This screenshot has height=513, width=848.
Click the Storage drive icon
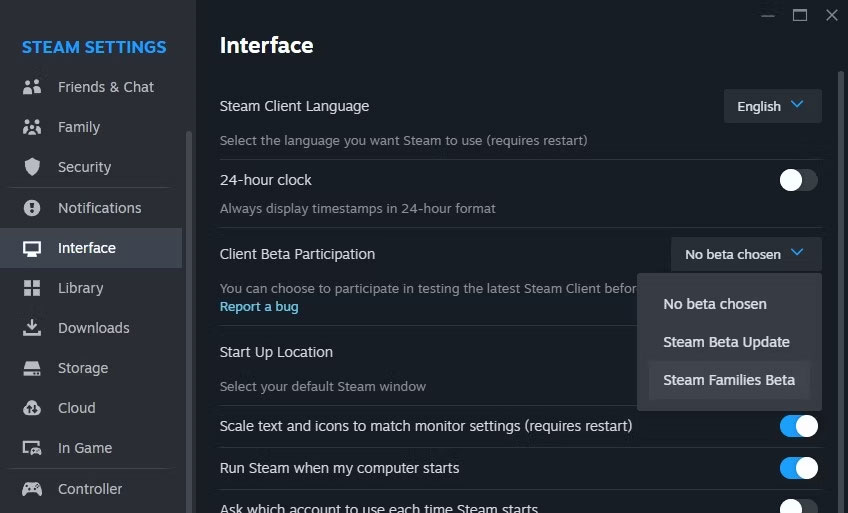[x=32, y=368]
